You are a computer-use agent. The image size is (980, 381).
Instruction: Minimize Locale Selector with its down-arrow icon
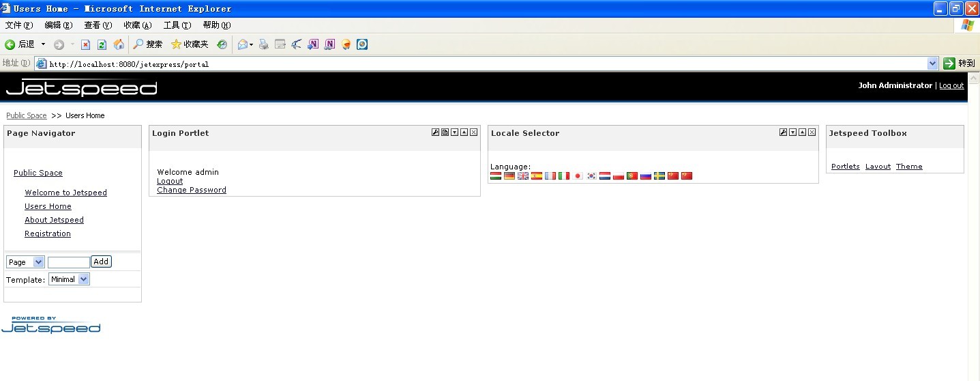click(793, 132)
